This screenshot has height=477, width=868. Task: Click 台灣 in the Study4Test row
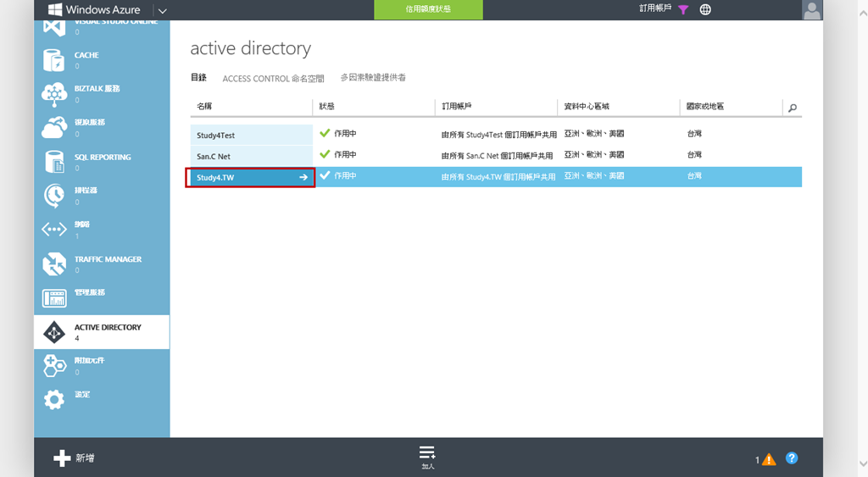[694, 133]
